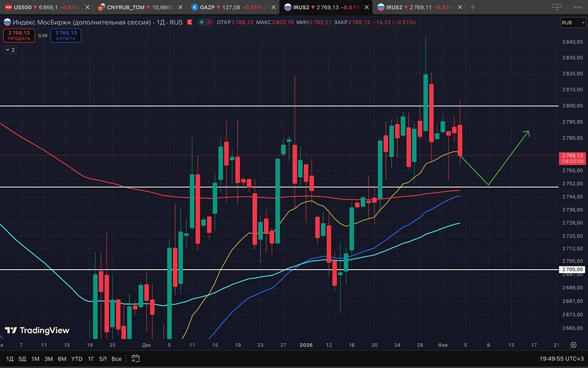
Task: Show the full range with Все
Action: click(x=116, y=359)
